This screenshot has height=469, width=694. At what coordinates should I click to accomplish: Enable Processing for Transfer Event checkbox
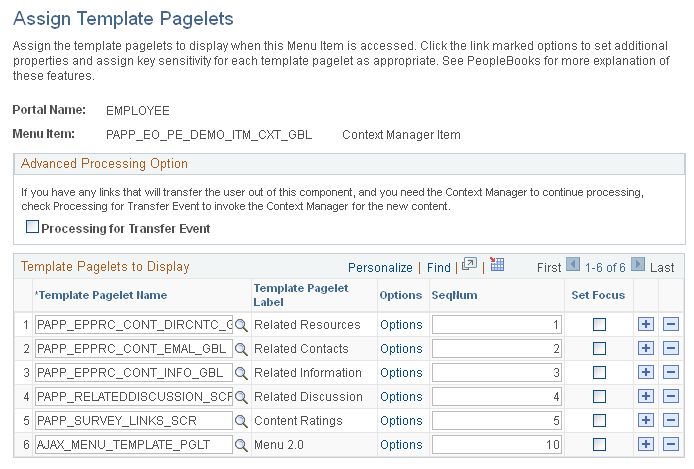coord(32,227)
